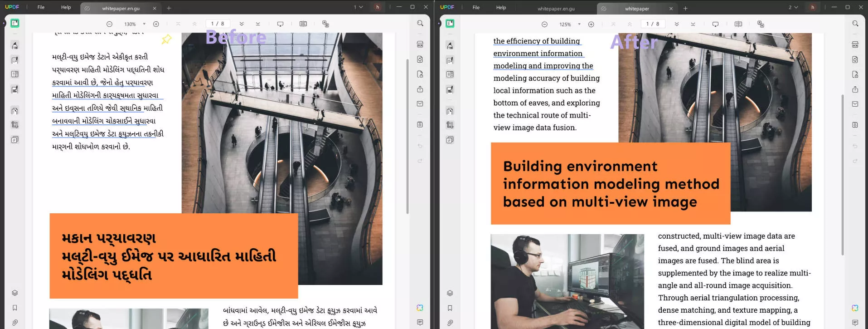Open comments panel icon bottom-right of left window

[x=420, y=323]
